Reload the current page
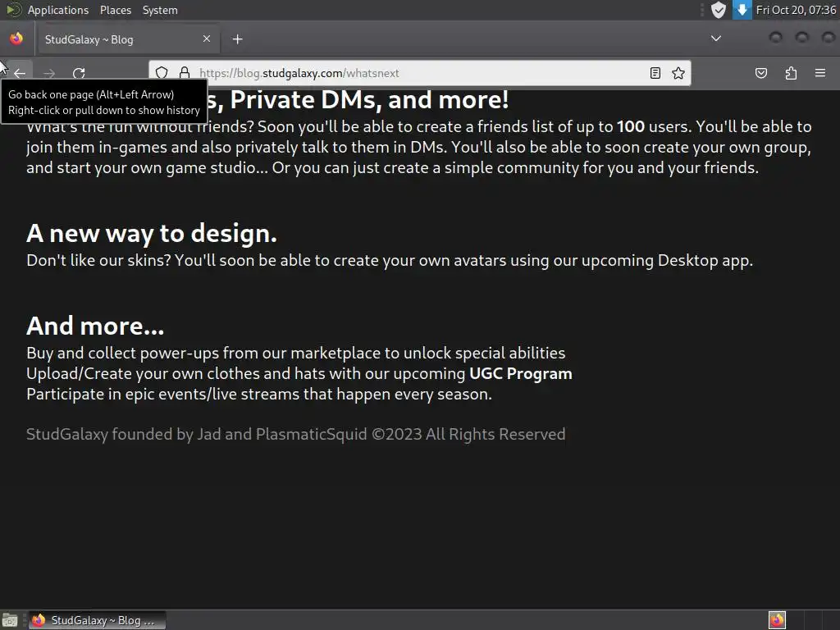 tap(79, 73)
